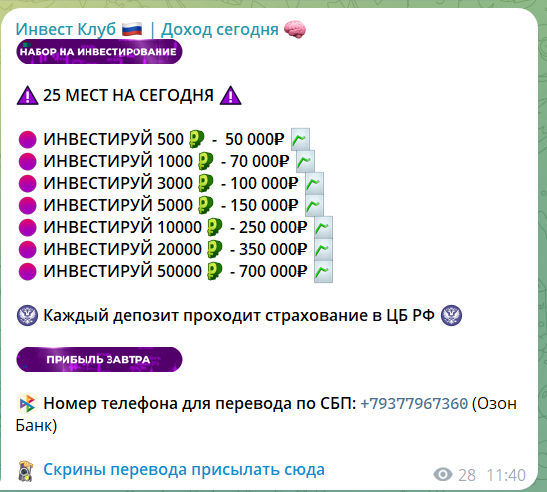Image resolution: width=547 pixels, height=492 pixels.
Task: Click the purple circle on the 500 row
Action: [27, 139]
